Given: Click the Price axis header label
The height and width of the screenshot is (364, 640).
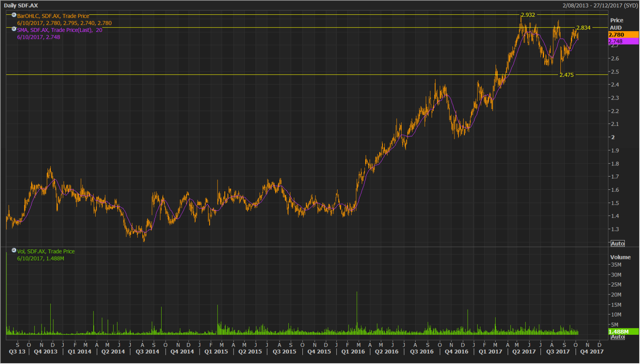Looking at the screenshot, I should point(616,20).
